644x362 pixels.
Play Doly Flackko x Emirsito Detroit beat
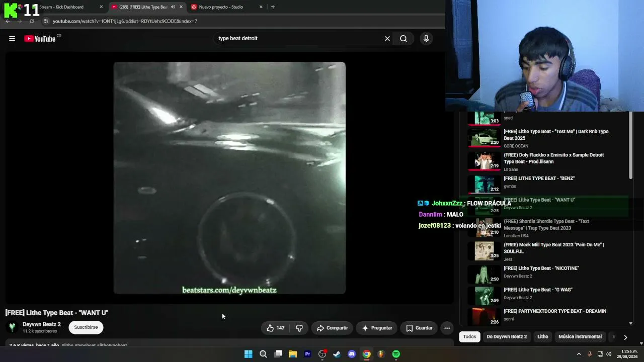(548, 161)
